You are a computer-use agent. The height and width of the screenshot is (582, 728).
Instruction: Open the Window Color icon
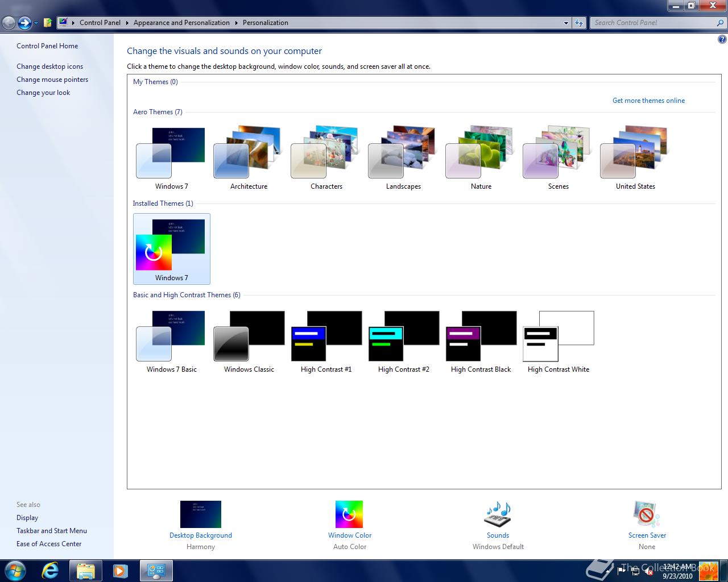(x=349, y=514)
